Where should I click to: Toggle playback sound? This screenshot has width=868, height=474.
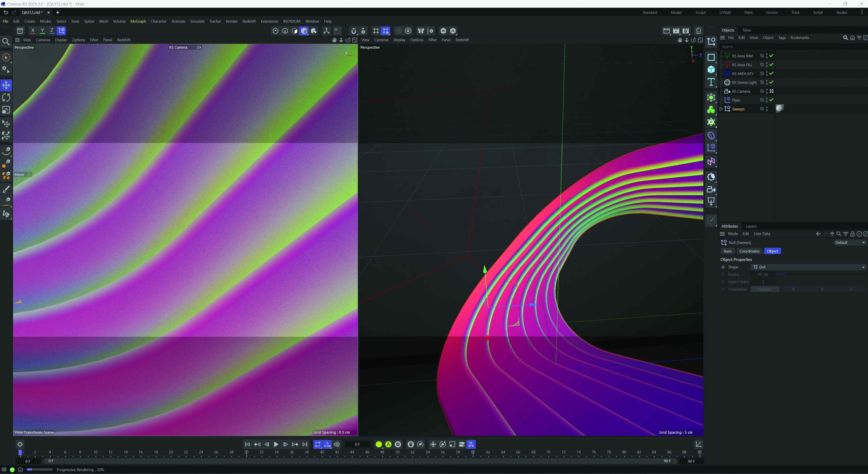337,444
